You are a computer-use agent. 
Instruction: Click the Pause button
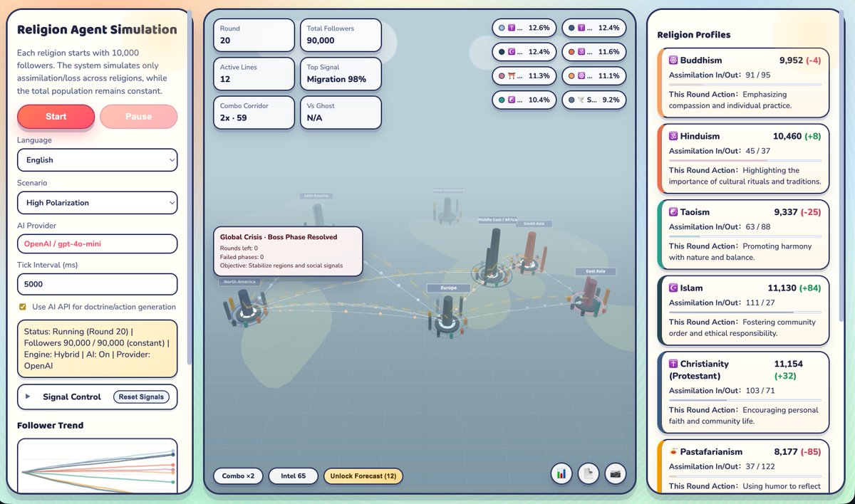coord(139,117)
